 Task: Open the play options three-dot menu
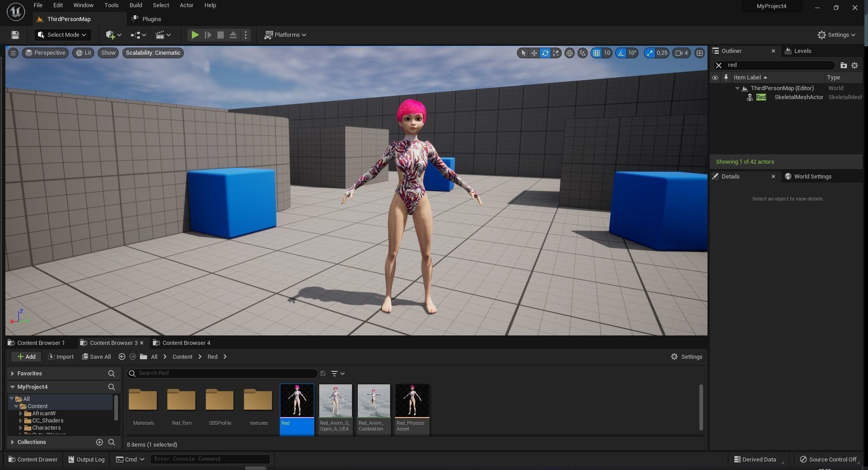point(246,35)
